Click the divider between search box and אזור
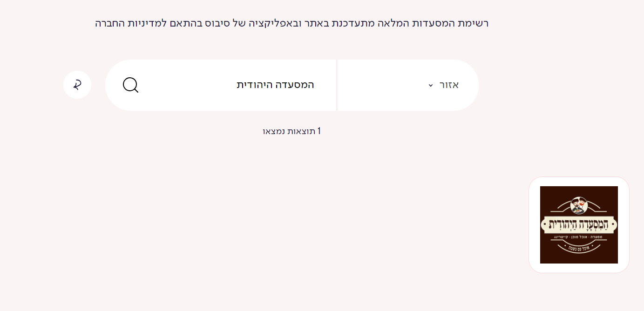 point(337,85)
